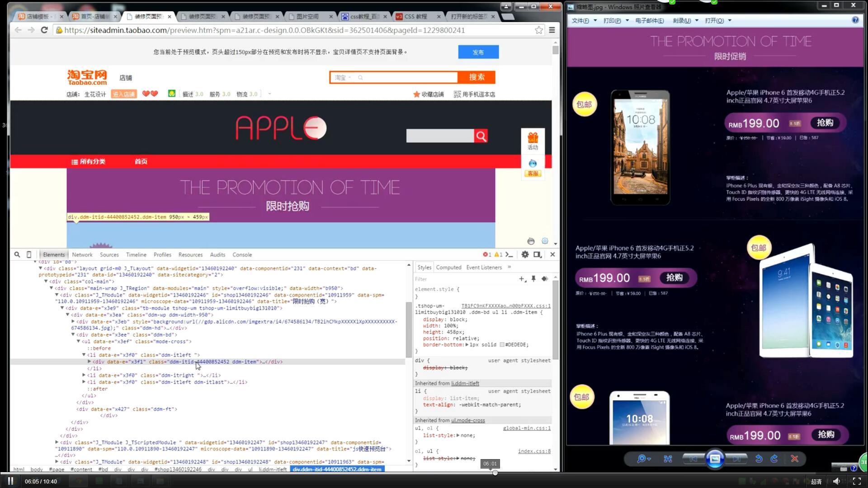Open the Timeline tab in DevTools
Image resolution: width=868 pixels, height=488 pixels.
coord(136,254)
